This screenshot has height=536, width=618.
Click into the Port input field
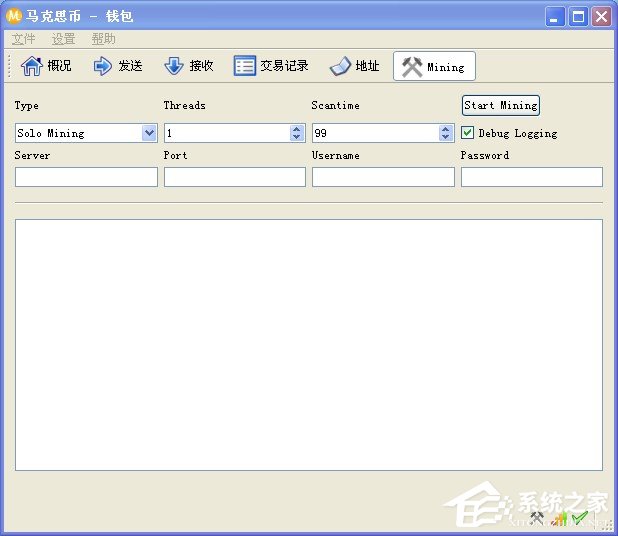(x=235, y=177)
